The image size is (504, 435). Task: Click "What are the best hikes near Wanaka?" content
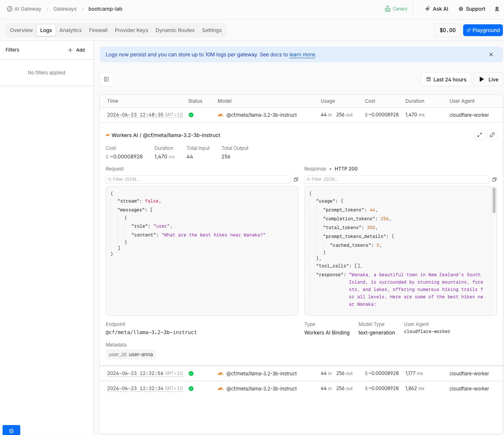click(x=214, y=235)
